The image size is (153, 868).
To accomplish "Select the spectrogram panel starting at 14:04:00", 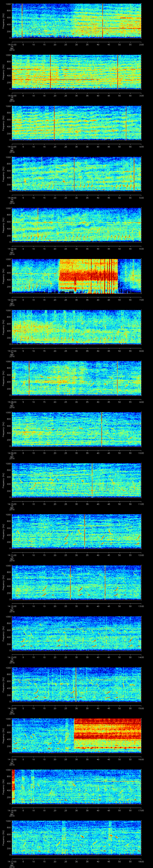I will pos(77,174).
